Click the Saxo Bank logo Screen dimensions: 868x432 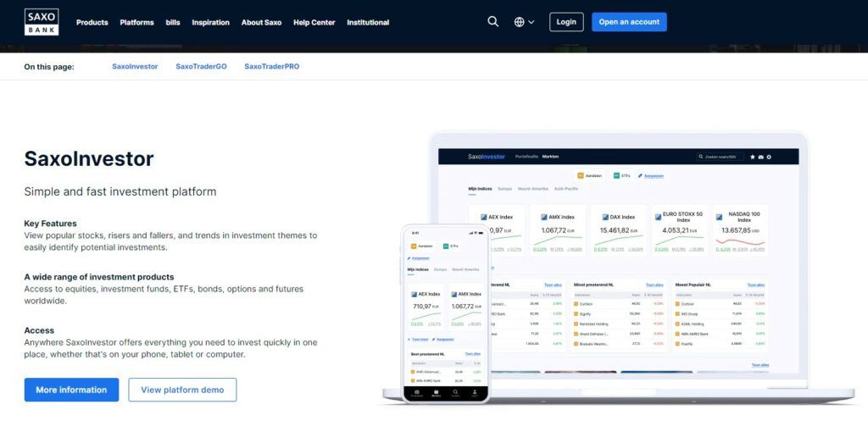click(x=42, y=22)
